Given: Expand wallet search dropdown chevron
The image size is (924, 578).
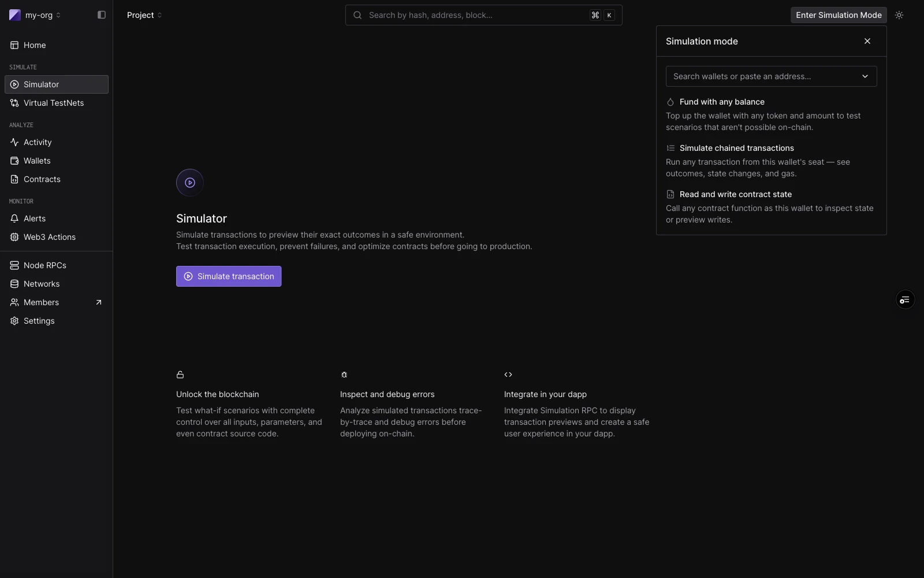Looking at the screenshot, I should 865,76.
